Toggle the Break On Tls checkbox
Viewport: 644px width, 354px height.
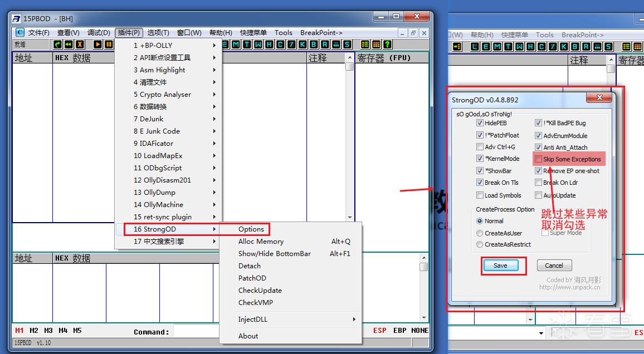(x=480, y=183)
